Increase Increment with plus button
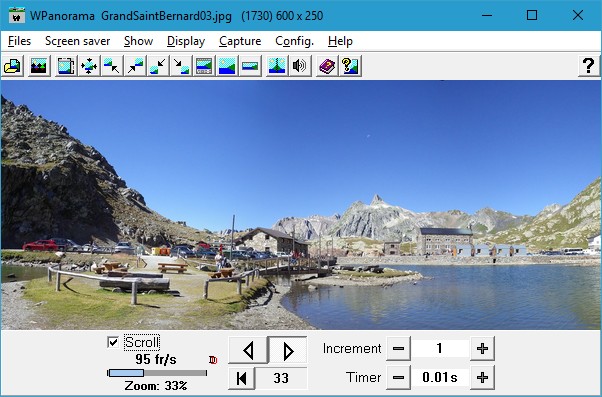Image resolution: width=602 pixels, height=397 pixels. click(482, 349)
